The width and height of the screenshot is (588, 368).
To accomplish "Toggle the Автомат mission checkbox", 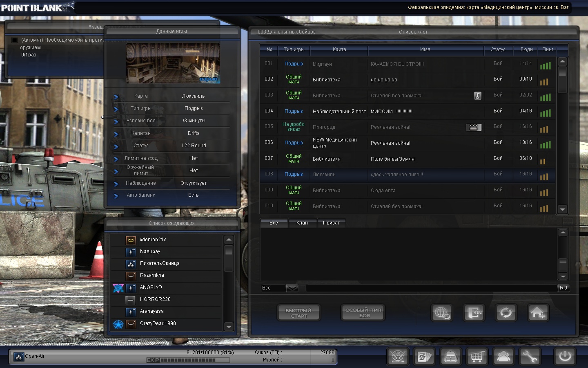I will pos(15,40).
